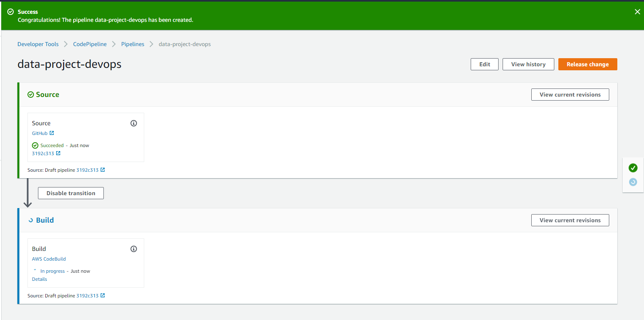Click external link icon beside GitHub

pyautogui.click(x=52, y=133)
